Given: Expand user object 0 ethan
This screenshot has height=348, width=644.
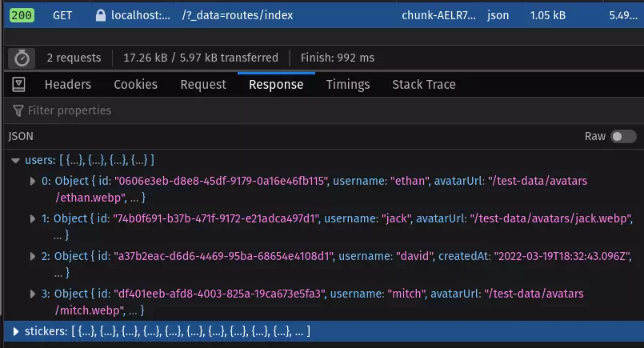Looking at the screenshot, I should pyautogui.click(x=33, y=181).
